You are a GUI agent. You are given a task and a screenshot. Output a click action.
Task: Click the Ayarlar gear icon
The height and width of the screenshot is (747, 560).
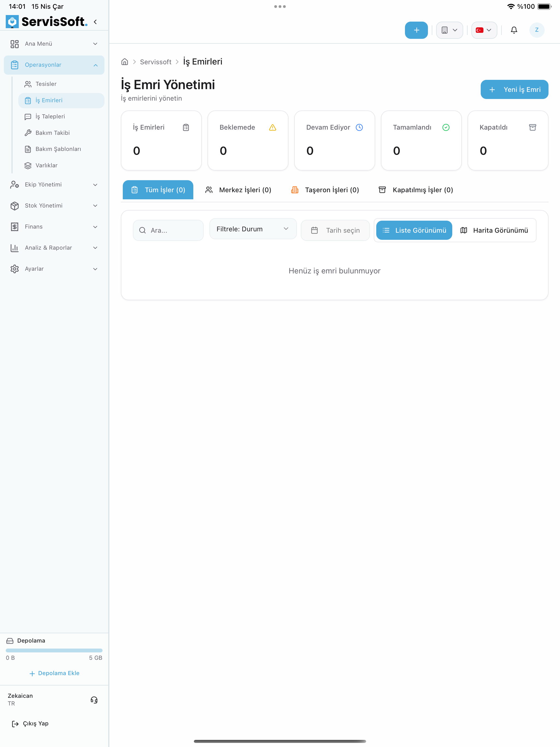(14, 269)
